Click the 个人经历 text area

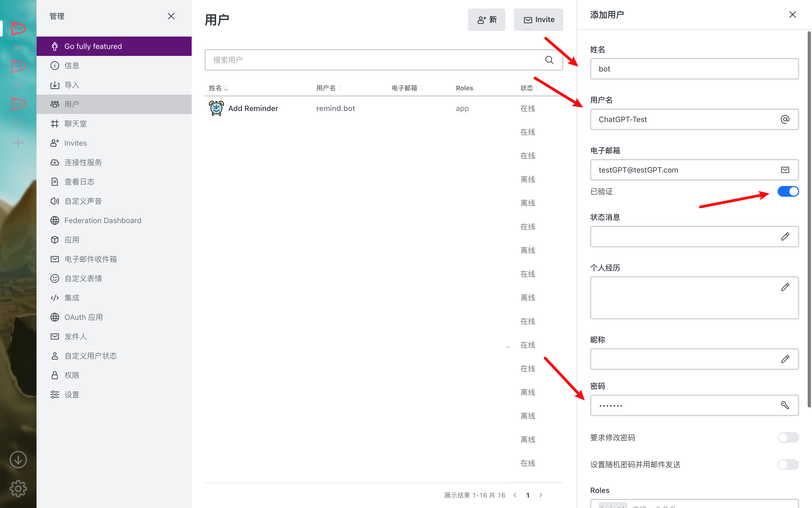[694, 298]
